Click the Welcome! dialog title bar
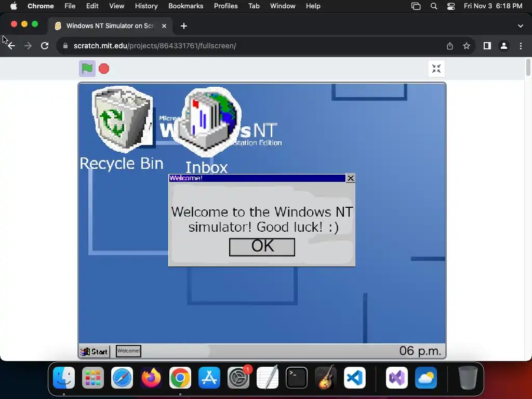This screenshot has height=399, width=532. click(x=257, y=178)
